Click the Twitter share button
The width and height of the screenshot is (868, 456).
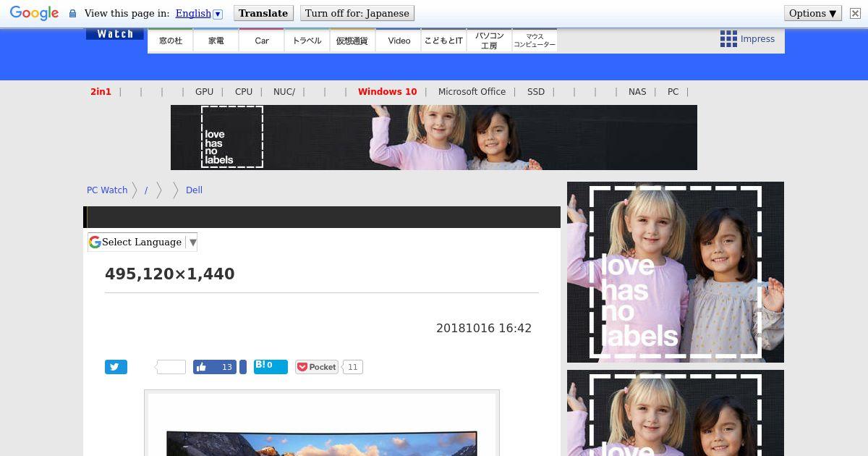(116, 367)
